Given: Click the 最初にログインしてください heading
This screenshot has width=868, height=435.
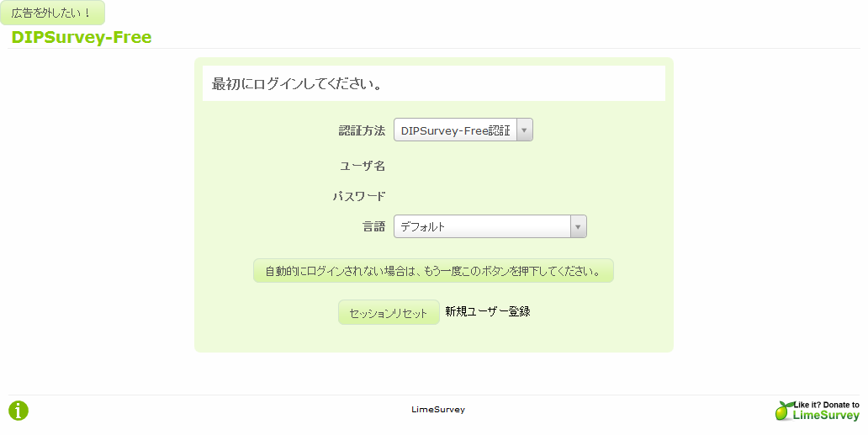Looking at the screenshot, I should (x=297, y=84).
